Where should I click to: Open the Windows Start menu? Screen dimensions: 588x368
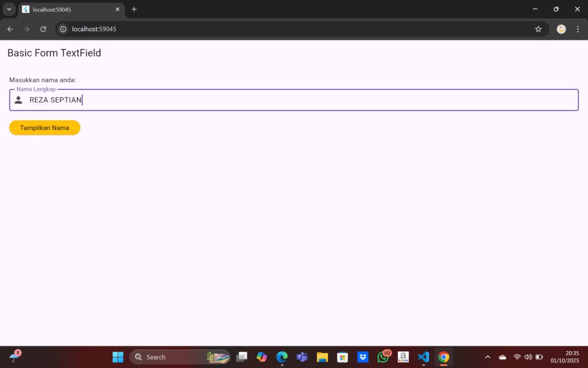(x=118, y=357)
